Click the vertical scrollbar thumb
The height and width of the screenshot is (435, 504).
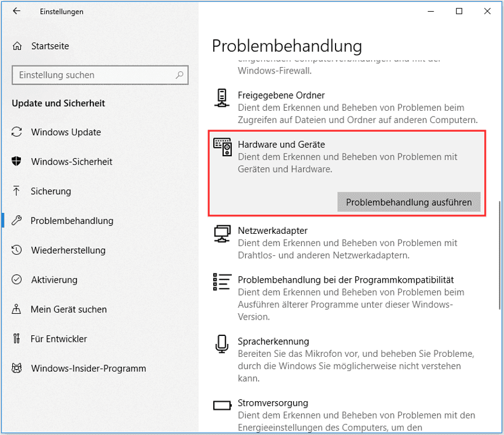coord(499,255)
